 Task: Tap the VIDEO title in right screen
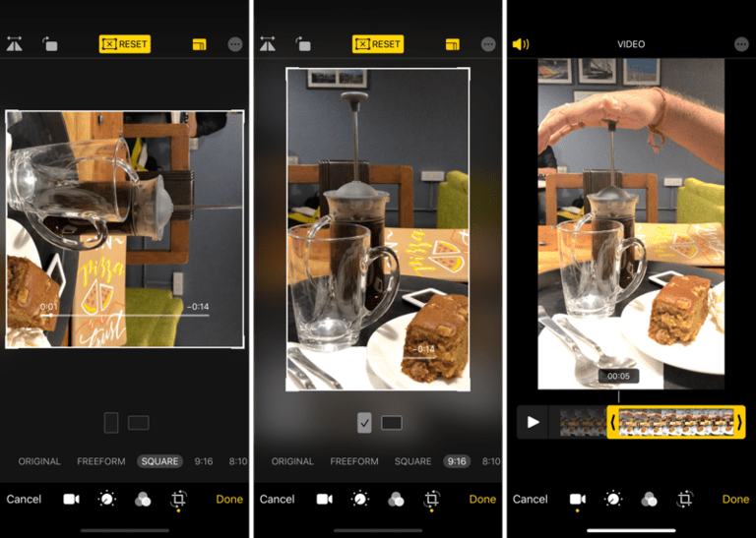631,44
